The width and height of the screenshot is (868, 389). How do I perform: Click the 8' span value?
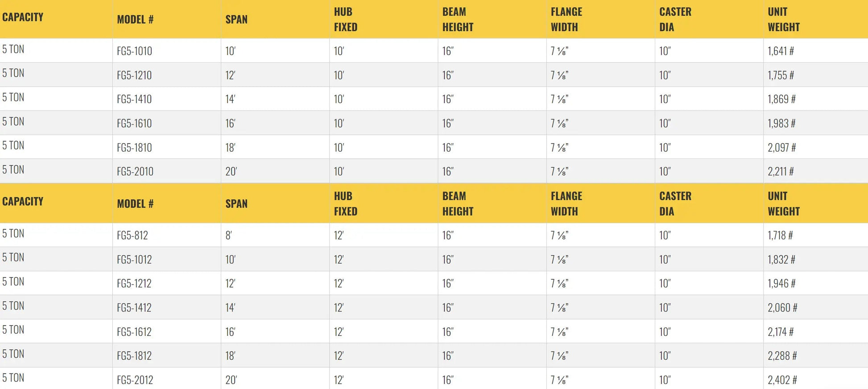(228, 236)
